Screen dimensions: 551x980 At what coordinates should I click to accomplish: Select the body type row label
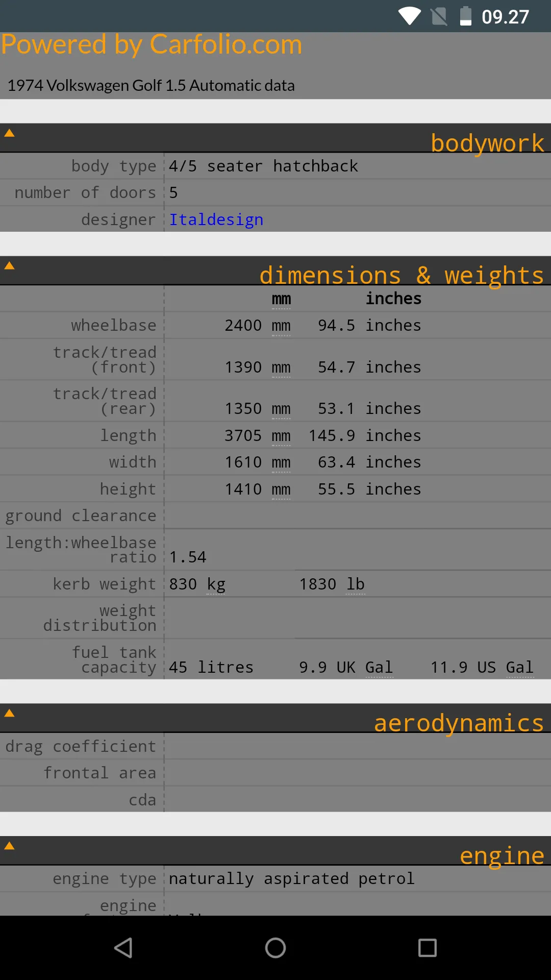click(x=114, y=166)
